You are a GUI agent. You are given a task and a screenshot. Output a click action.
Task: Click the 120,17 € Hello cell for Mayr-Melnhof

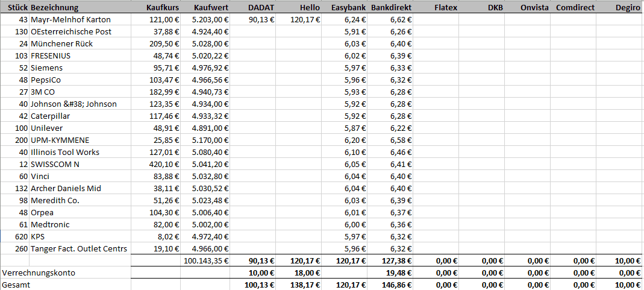[299, 20]
